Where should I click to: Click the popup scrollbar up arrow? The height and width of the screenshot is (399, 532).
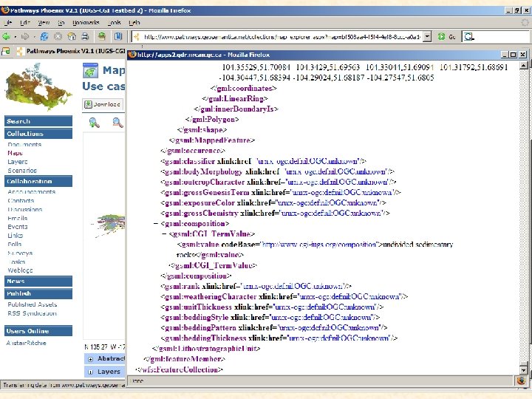524,65
